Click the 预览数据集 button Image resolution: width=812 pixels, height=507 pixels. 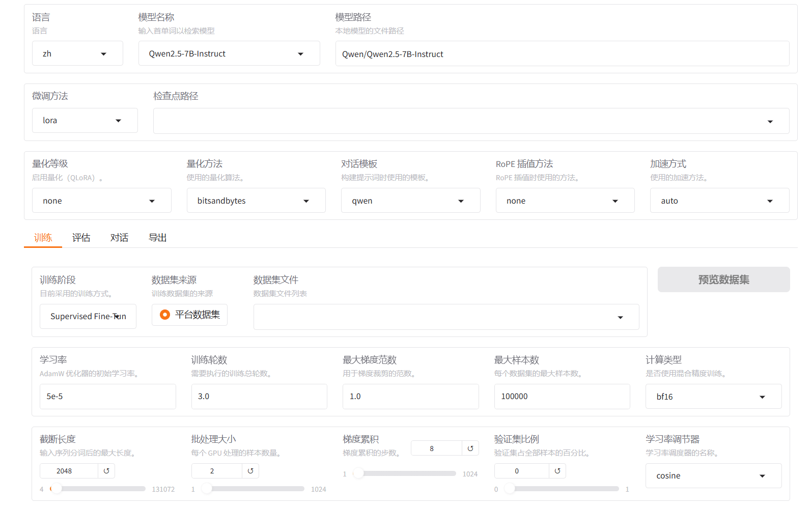click(x=723, y=279)
